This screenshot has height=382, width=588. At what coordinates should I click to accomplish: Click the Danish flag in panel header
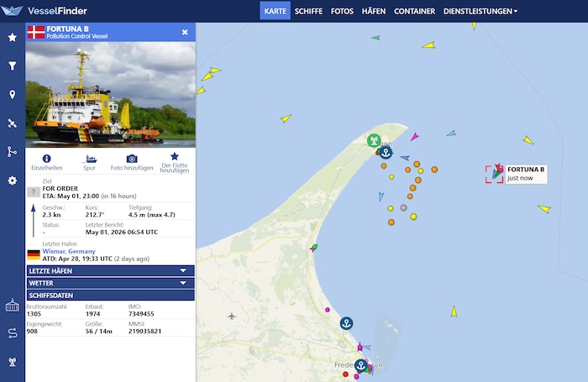pyautogui.click(x=36, y=32)
